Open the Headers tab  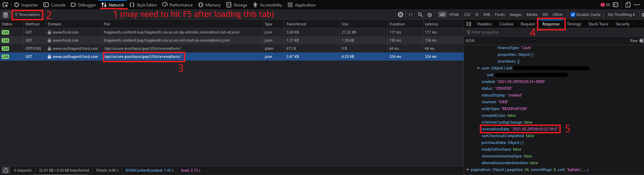pos(484,24)
